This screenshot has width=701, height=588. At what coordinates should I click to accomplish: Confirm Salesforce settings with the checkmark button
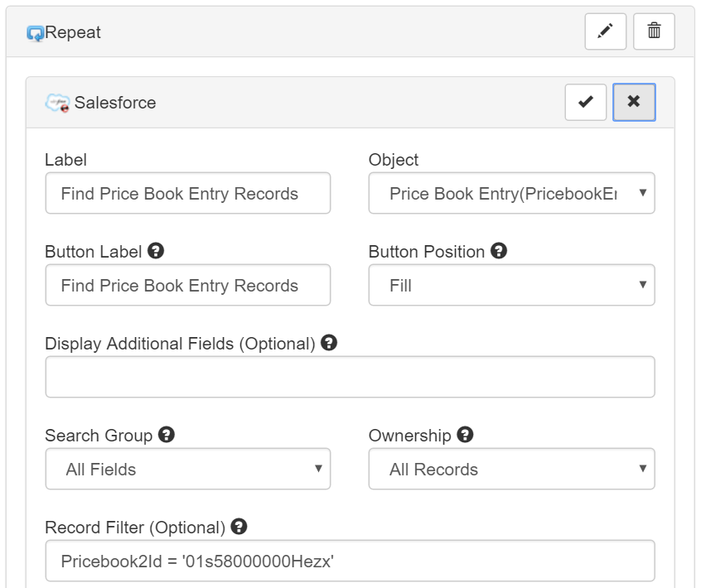click(x=585, y=103)
